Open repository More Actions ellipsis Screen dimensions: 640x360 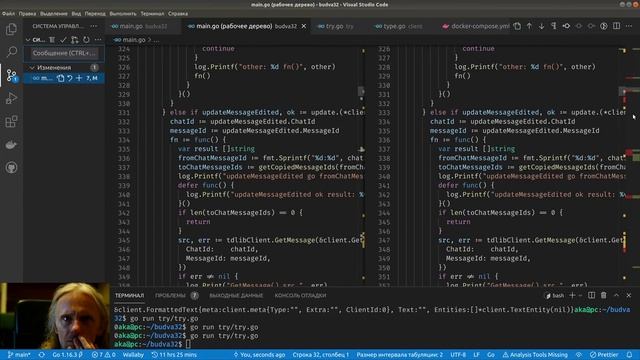[x=98, y=40]
